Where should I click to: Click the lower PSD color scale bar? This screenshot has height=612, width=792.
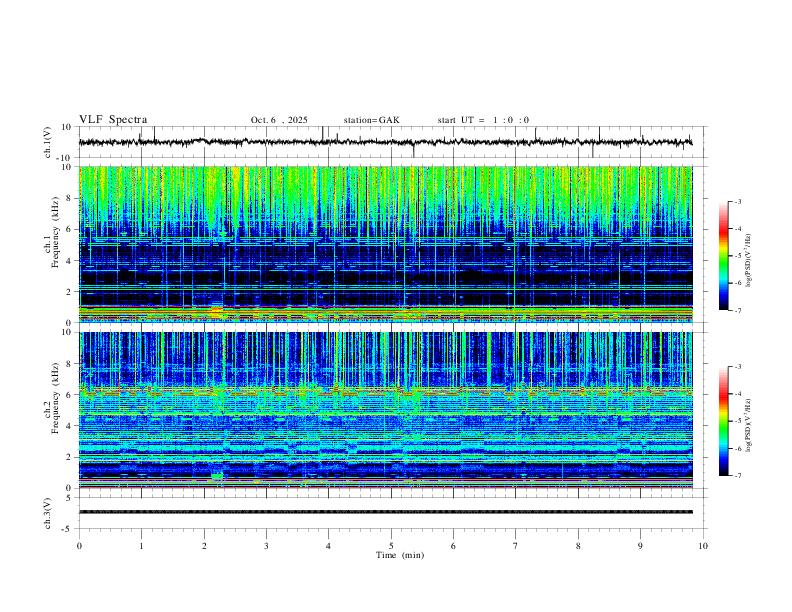pos(723,421)
